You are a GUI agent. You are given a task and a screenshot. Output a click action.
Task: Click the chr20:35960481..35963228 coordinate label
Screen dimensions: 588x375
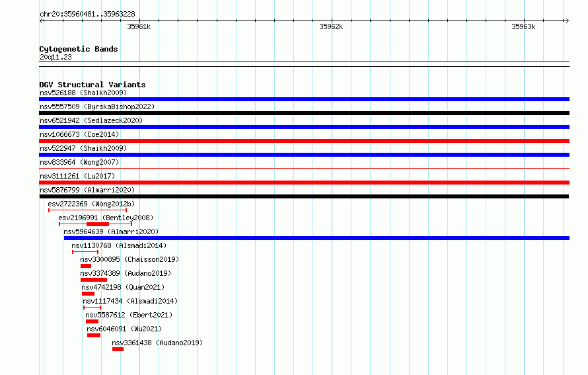click(87, 14)
